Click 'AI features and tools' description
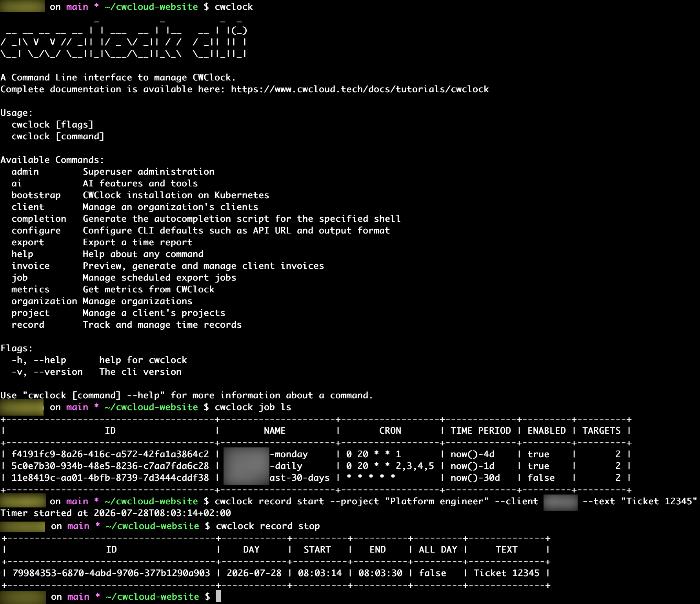 coord(140,183)
